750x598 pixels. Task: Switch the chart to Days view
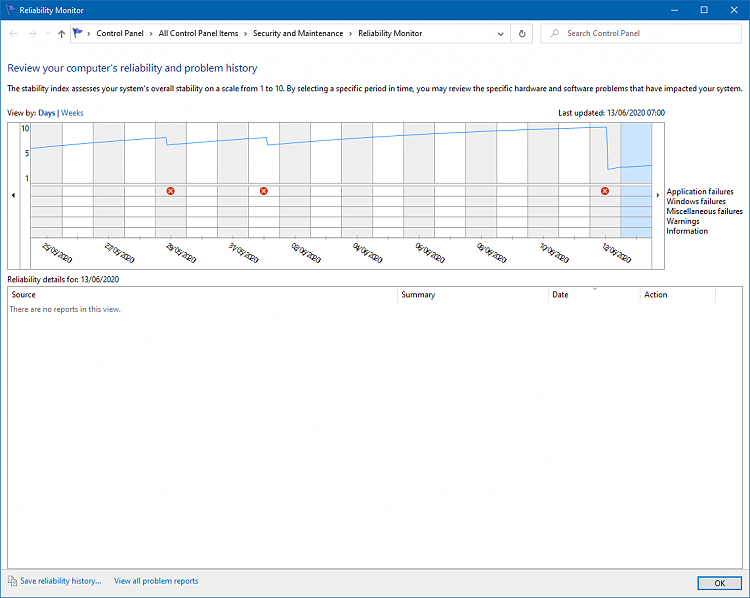coord(46,113)
